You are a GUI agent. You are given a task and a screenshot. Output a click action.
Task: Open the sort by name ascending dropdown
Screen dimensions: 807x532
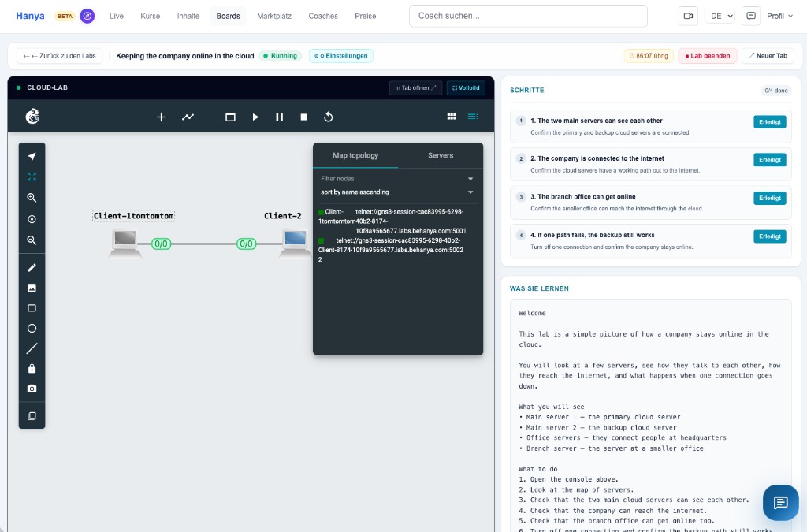[x=397, y=192]
